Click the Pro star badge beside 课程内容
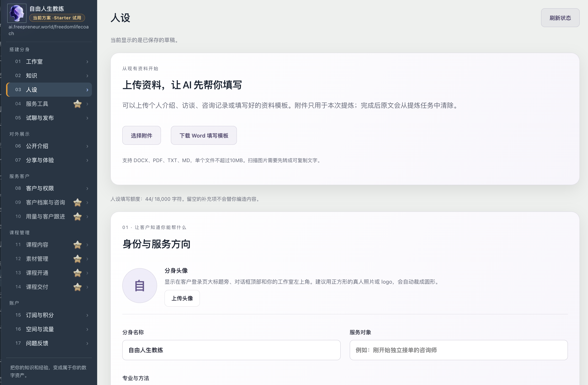 pyautogui.click(x=78, y=245)
